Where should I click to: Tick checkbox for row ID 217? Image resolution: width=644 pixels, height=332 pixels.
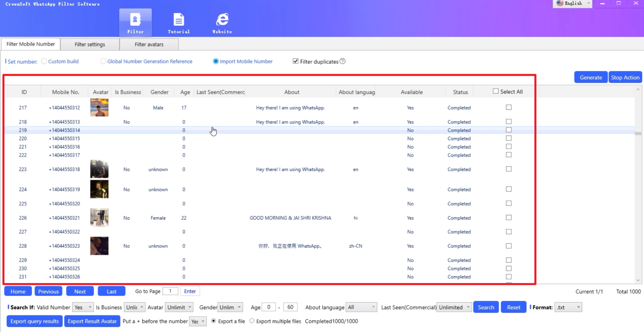point(509,107)
